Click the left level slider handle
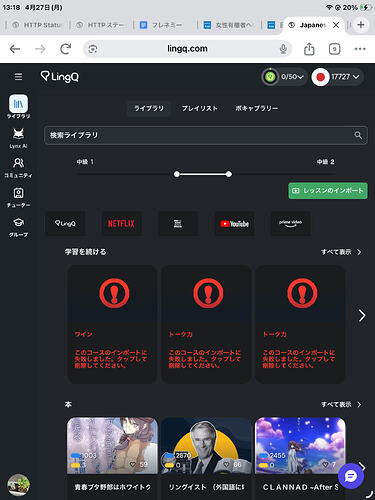 pyautogui.click(x=177, y=174)
